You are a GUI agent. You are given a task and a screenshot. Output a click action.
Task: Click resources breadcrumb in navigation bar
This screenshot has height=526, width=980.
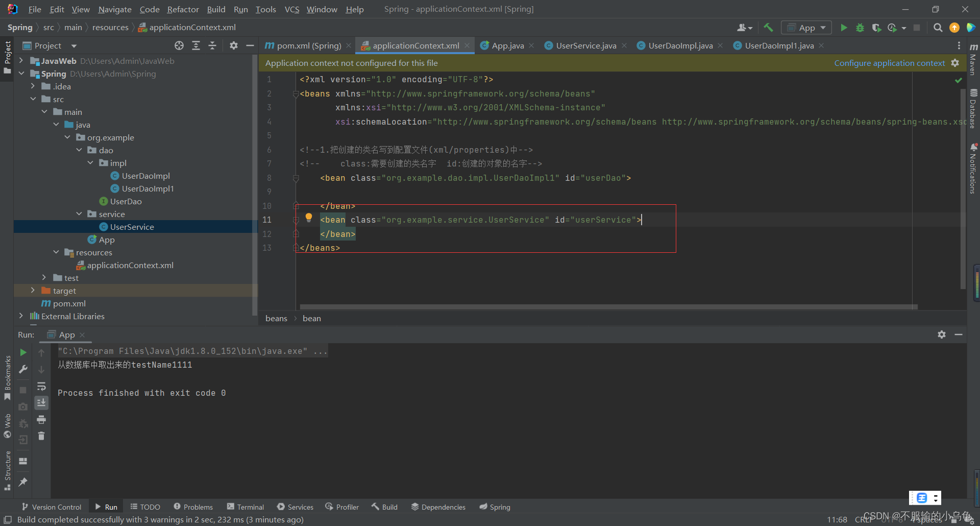click(x=110, y=28)
